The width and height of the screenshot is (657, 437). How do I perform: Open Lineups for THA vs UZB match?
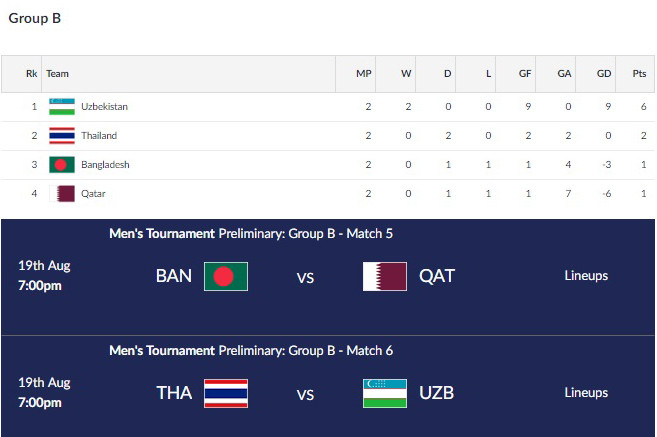[586, 393]
